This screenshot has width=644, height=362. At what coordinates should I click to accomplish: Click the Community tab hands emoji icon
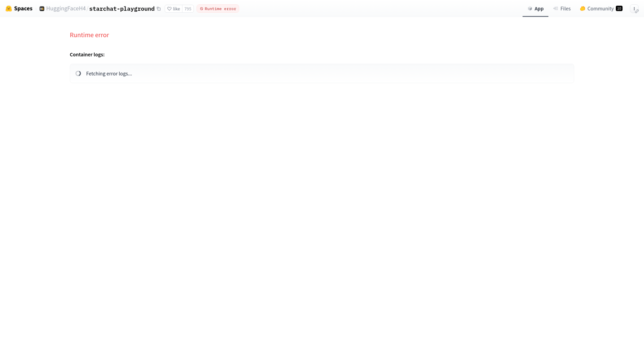tap(583, 8)
